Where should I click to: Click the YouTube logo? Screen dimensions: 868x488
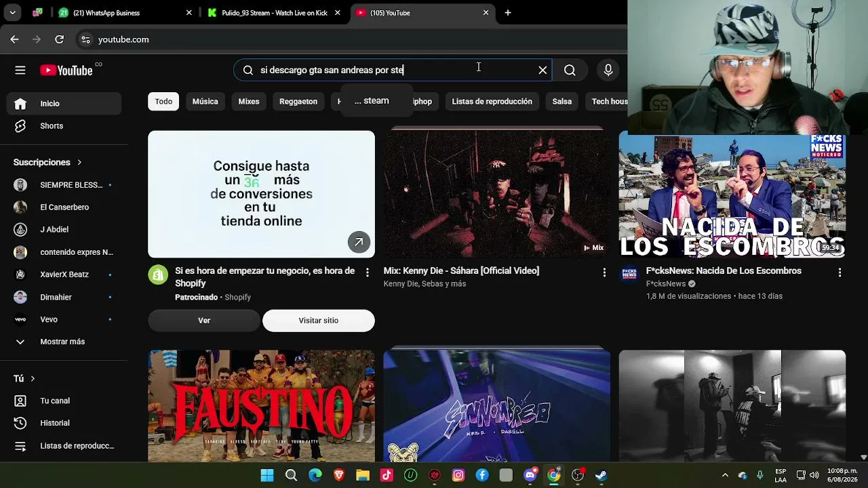click(x=66, y=70)
